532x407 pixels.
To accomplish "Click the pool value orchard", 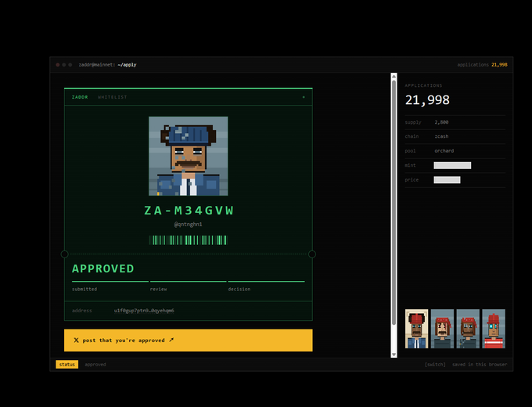I will 444,151.
